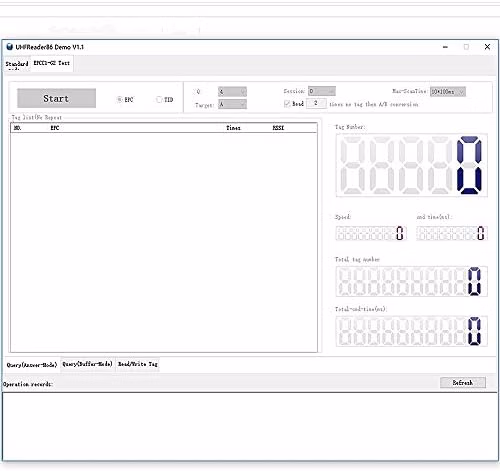Open the Q value dropdown
Screen dimensions: 500x471
click(x=232, y=91)
